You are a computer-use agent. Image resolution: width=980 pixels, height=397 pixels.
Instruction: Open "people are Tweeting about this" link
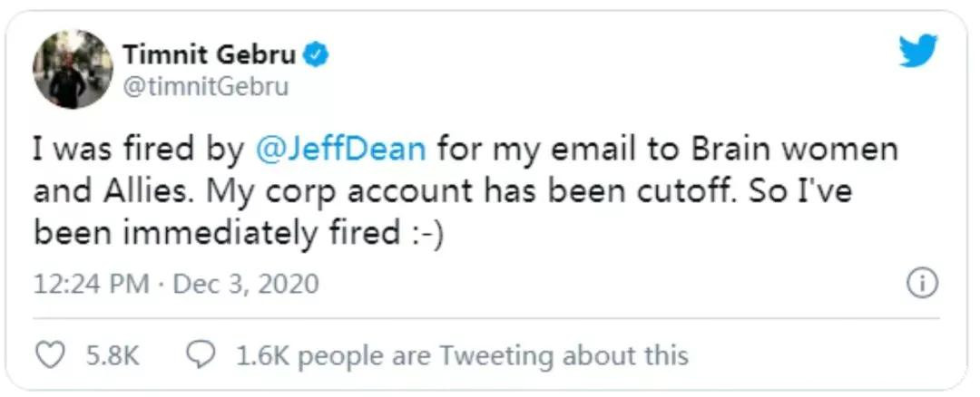coord(494,355)
